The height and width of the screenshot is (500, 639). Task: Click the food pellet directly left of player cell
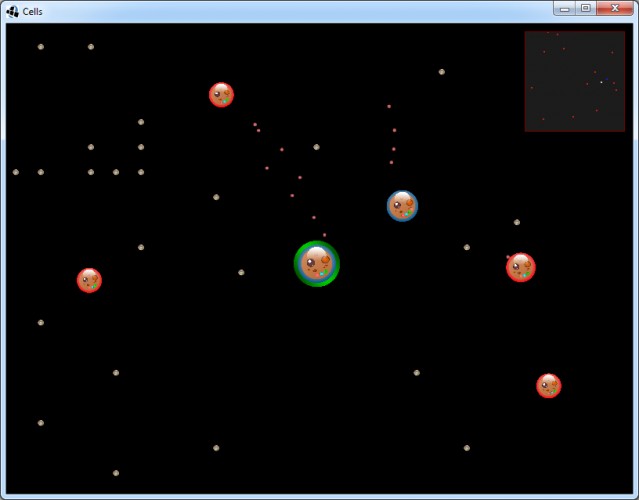241,272
